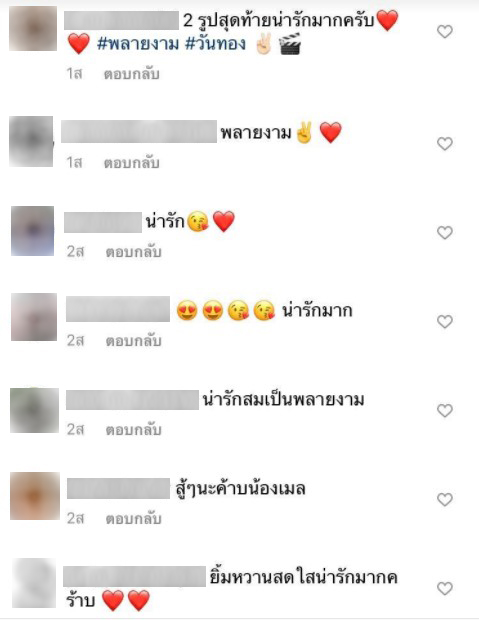Screen dimensions: 479x620
Task: Open avatar of last commenter ยิ้มหวานสดใส
Action: pos(34,583)
